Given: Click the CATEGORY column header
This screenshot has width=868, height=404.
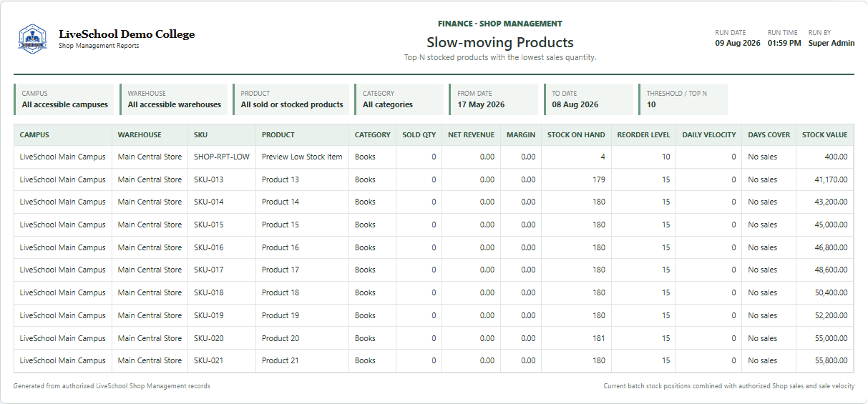Looking at the screenshot, I should click(373, 134).
